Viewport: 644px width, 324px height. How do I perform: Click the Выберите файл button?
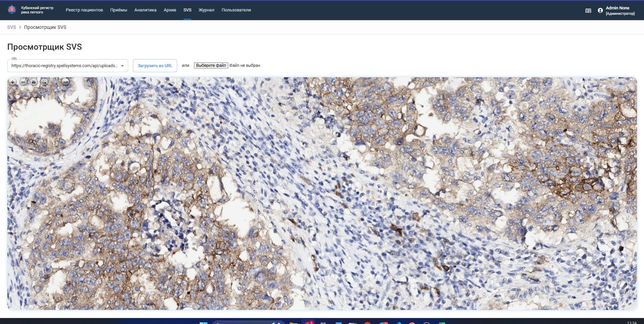point(211,65)
